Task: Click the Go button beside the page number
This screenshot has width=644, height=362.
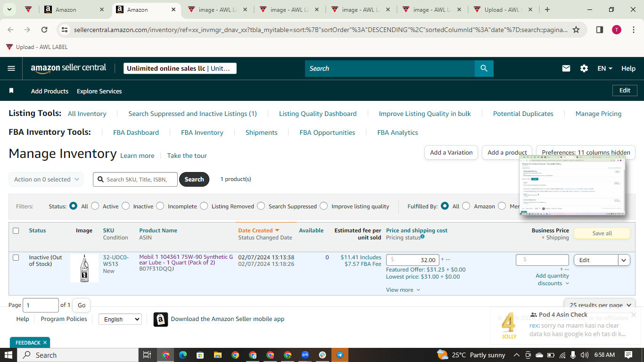Action: pyautogui.click(x=82, y=305)
